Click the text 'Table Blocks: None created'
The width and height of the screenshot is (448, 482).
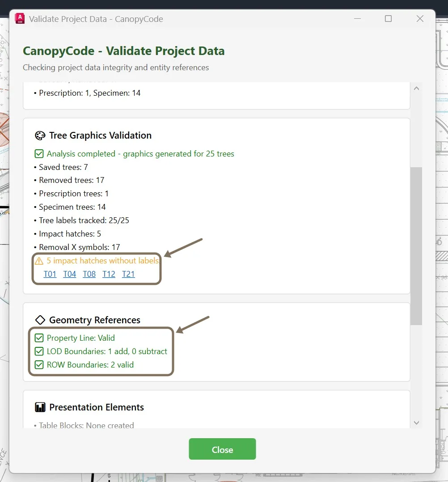click(86, 426)
